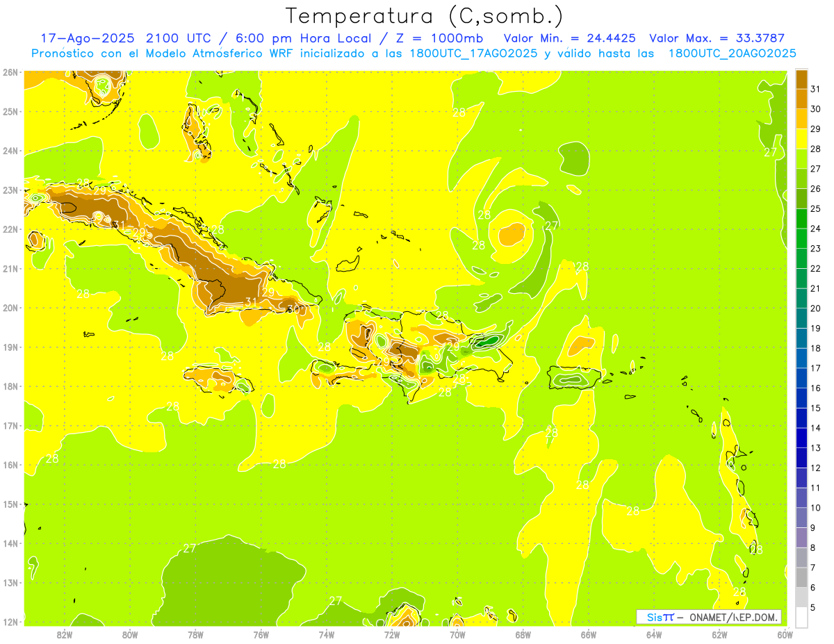Click the 25N latitude axis label

(x=10, y=111)
